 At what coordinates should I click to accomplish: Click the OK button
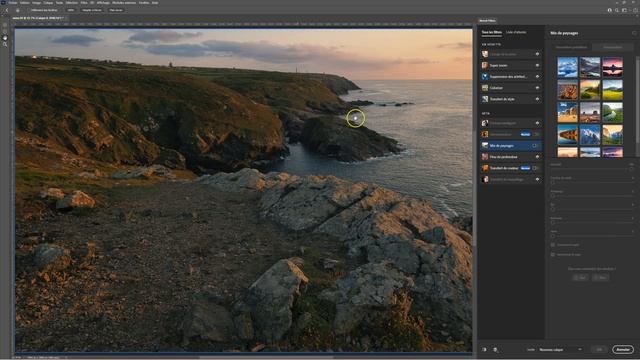(x=599, y=350)
